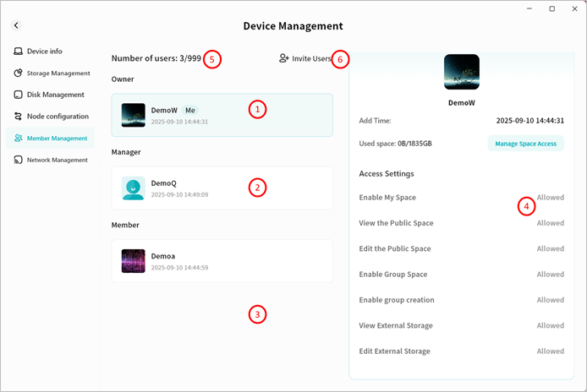The width and height of the screenshot is (587, 392).
Task: Toggle Enable My Space Allowed setting
Action: (x=550, y=198)
